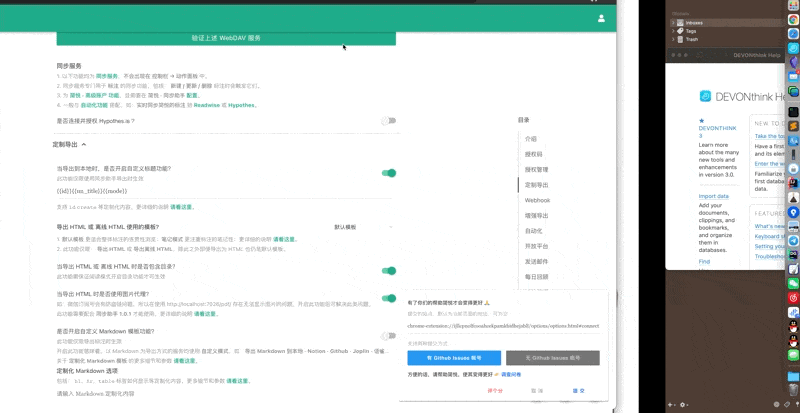Open Import data link in DEVONthink Help

click(x=714, y=196)
